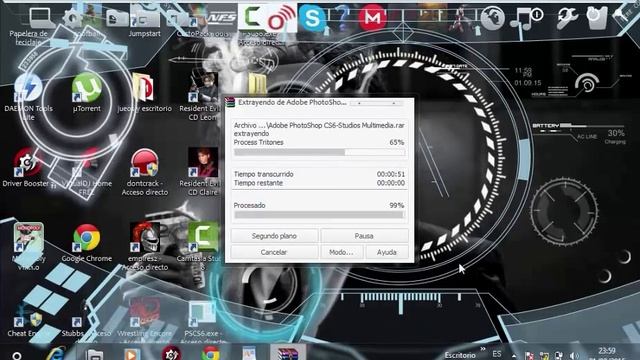Click the wrench tools dock icon

(x=567, y=18)
